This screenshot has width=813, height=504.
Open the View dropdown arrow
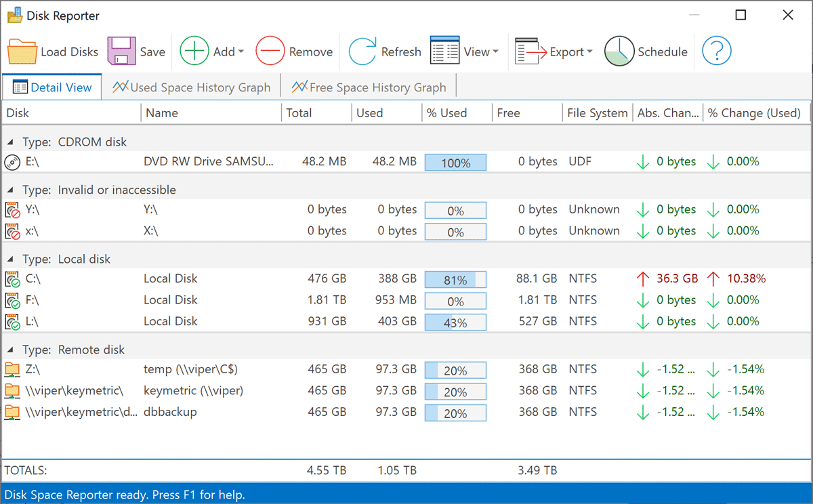(495, 52)
